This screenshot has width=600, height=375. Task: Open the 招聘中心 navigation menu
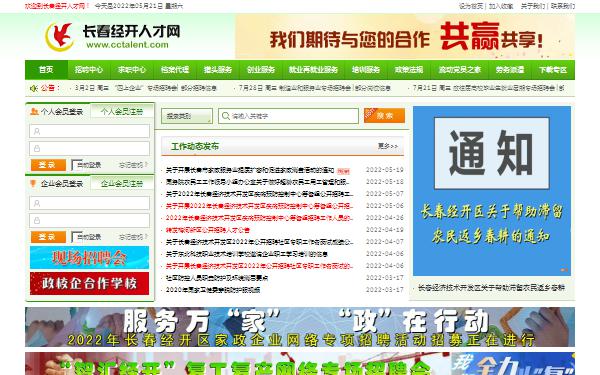coord(89,70)
